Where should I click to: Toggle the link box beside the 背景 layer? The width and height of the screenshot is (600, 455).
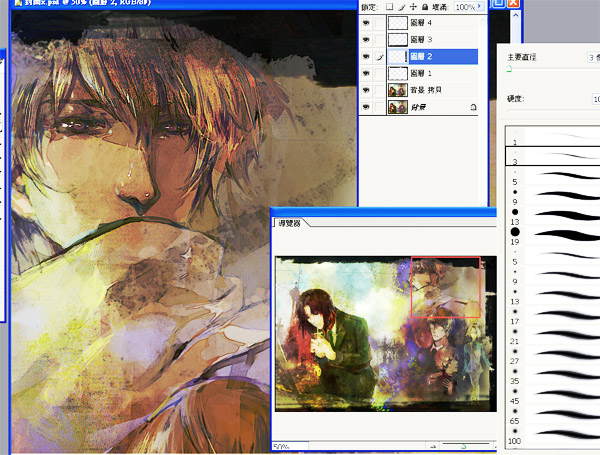tap(379, 107)
